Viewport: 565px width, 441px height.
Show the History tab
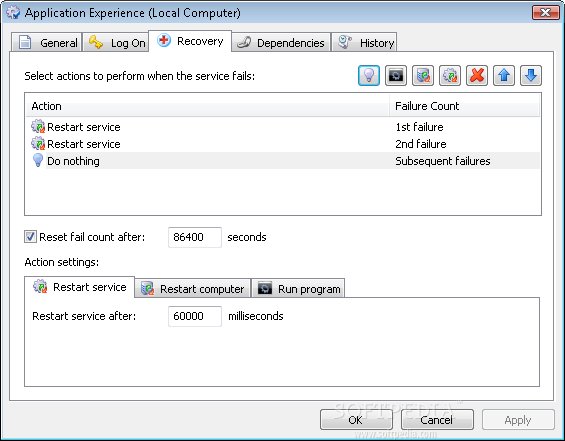tap(364, 43)
